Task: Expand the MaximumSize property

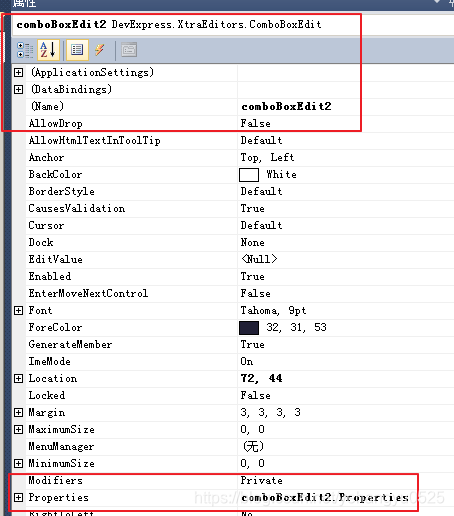Action: point(19,429)
